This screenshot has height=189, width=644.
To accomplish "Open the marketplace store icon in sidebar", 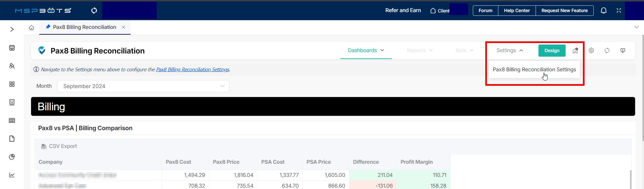I will [x=12, y=48].
